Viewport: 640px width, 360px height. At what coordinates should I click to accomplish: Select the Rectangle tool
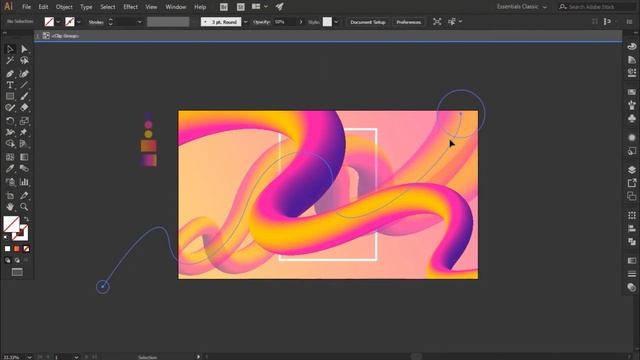(10, 96)
